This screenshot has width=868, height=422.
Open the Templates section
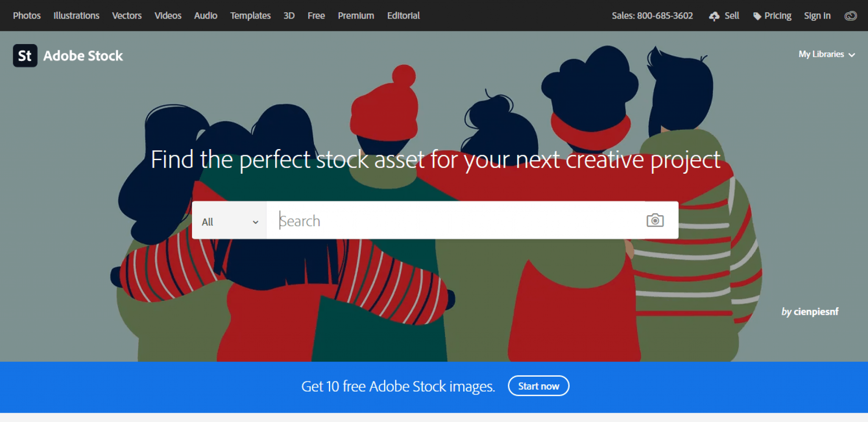click(x=250, y=16)
